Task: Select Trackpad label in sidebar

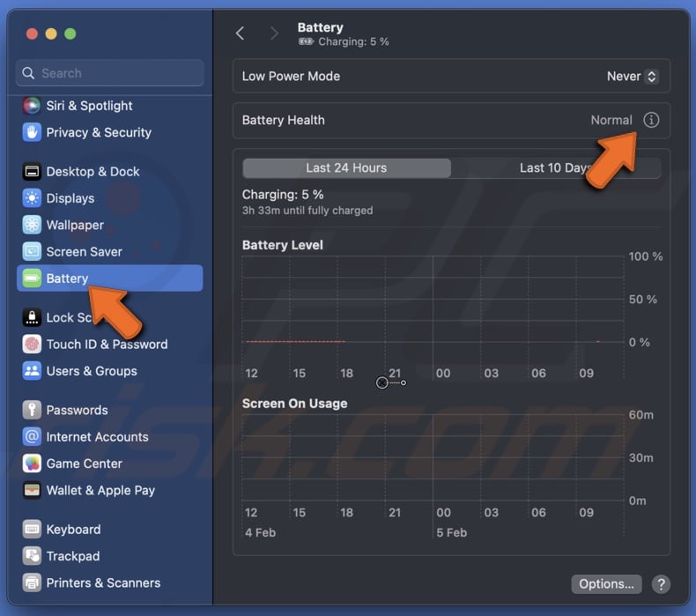Action: [73, 556]
